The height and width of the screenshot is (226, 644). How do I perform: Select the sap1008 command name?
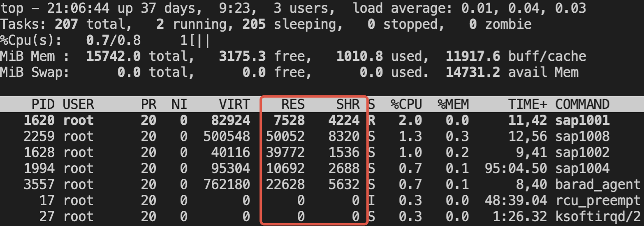point(582,136)
